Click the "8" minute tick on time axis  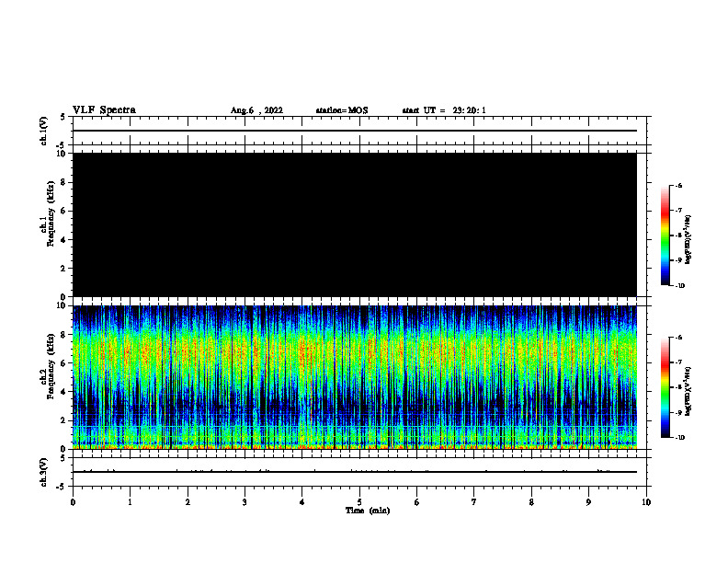tap(531, 502)
